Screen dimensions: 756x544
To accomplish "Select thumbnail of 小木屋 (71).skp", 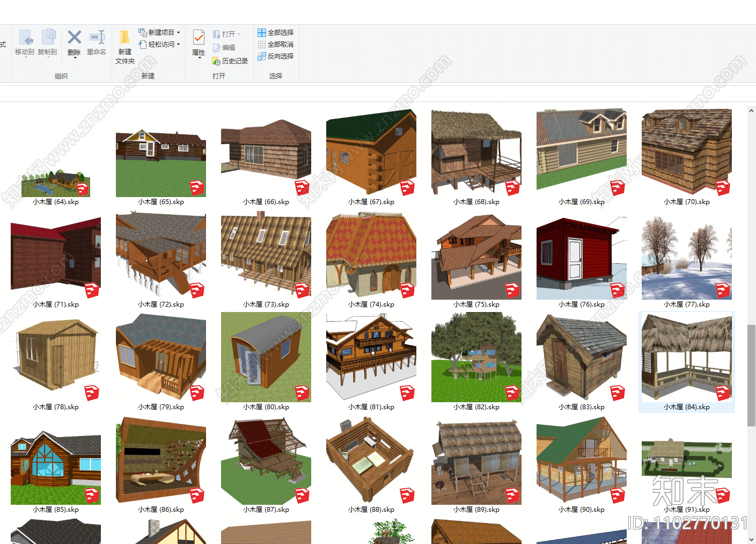I will tap(56, 257).
